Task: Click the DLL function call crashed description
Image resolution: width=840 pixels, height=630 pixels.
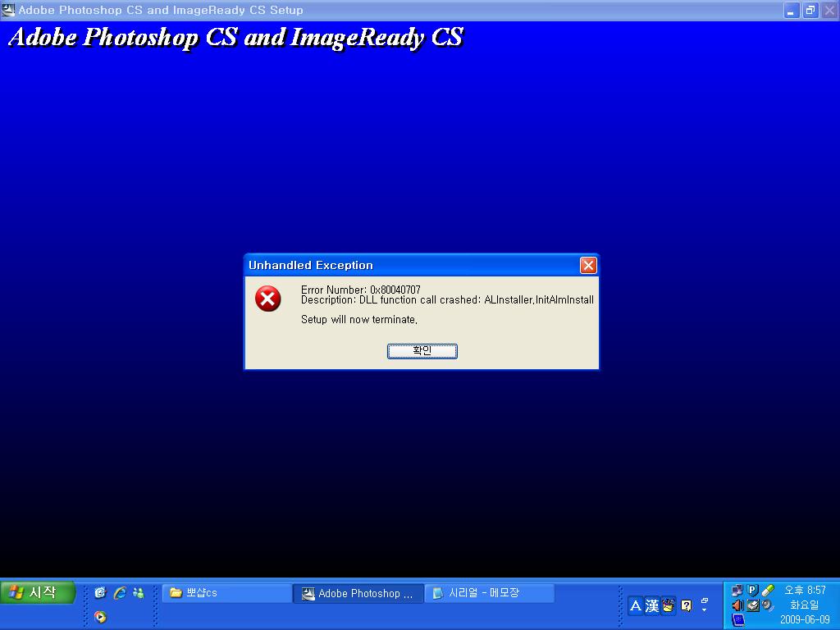Action: pos(447,300)
